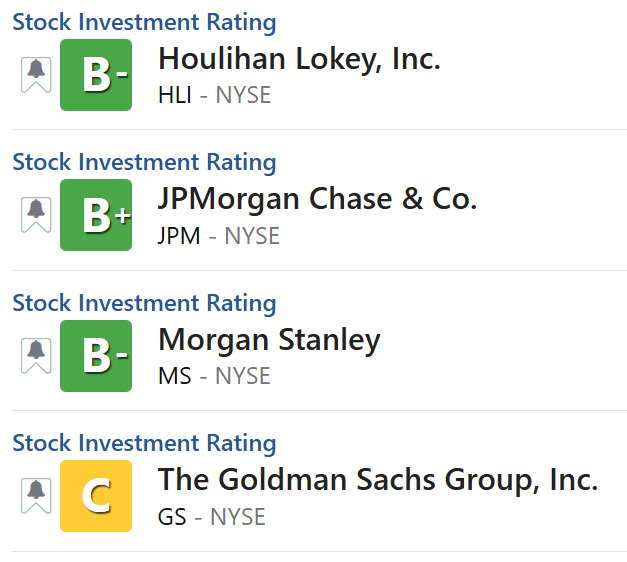Select the GS - NYSE ticker text
The image size is (627, 562).
[x=211, y=517]
